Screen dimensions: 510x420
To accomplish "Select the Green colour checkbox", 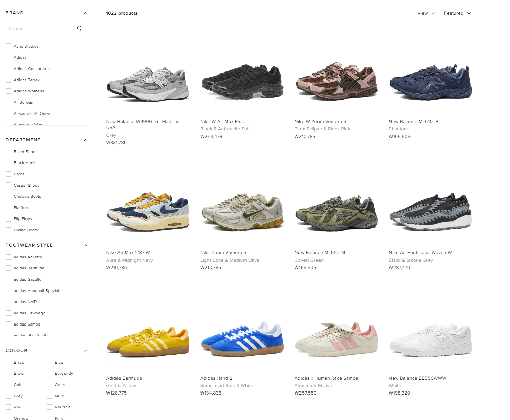I will point(50,385).
